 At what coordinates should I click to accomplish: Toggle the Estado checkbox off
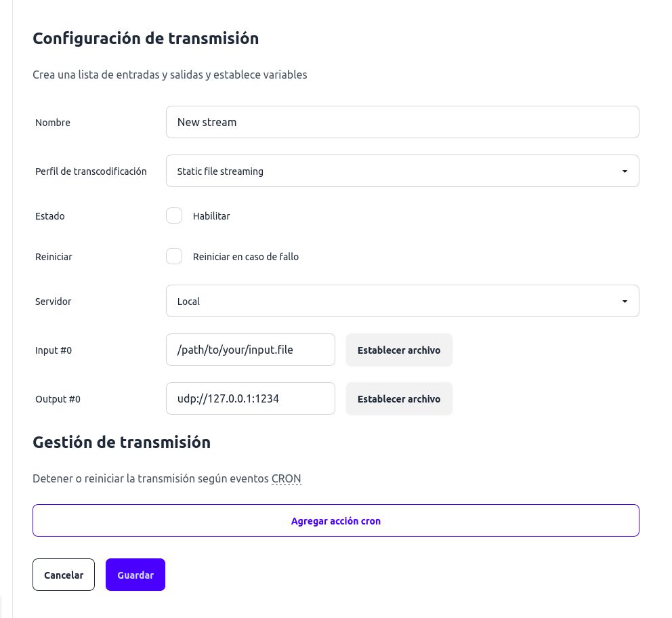point(174,215)
